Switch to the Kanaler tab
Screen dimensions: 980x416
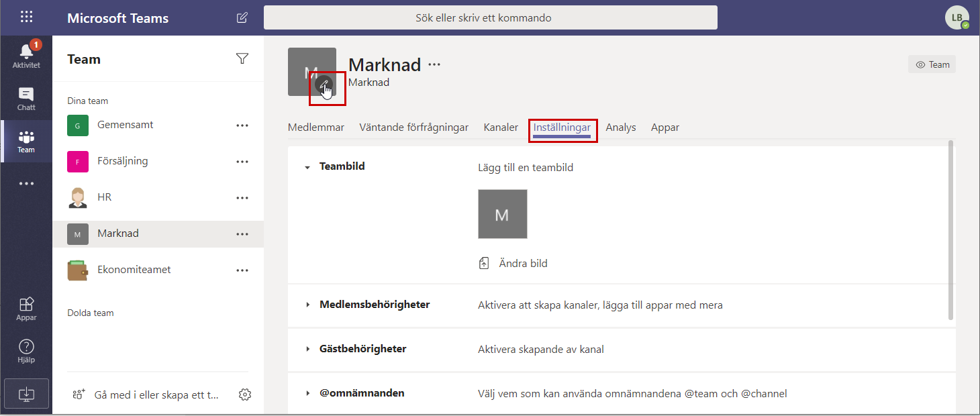(501, 127)
